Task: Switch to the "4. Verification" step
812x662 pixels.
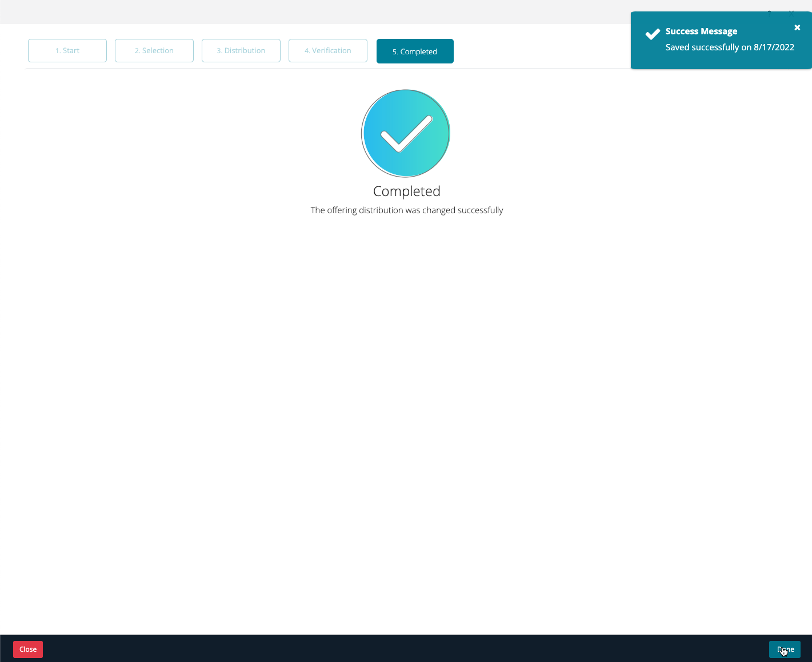Action: (x=327, y=50)
